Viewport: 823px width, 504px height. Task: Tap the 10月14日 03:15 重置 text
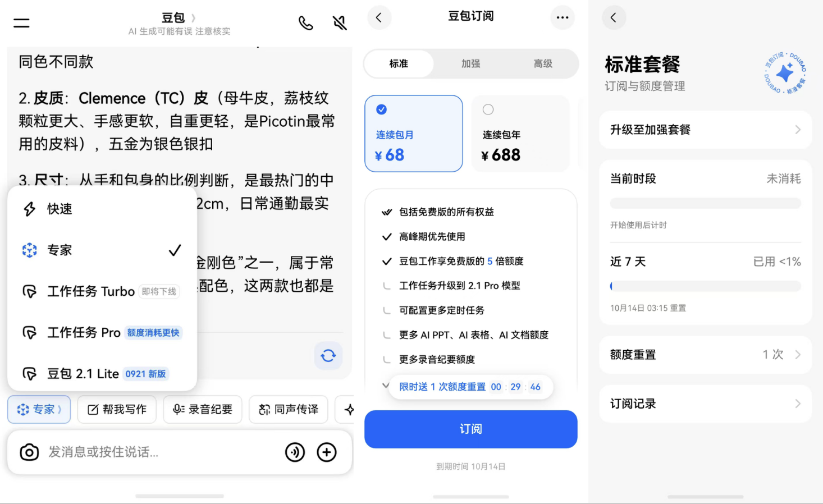click(x=648, y=308)
